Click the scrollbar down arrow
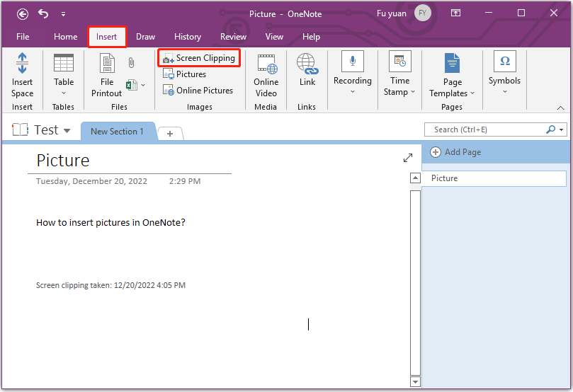 click(415, 382)
